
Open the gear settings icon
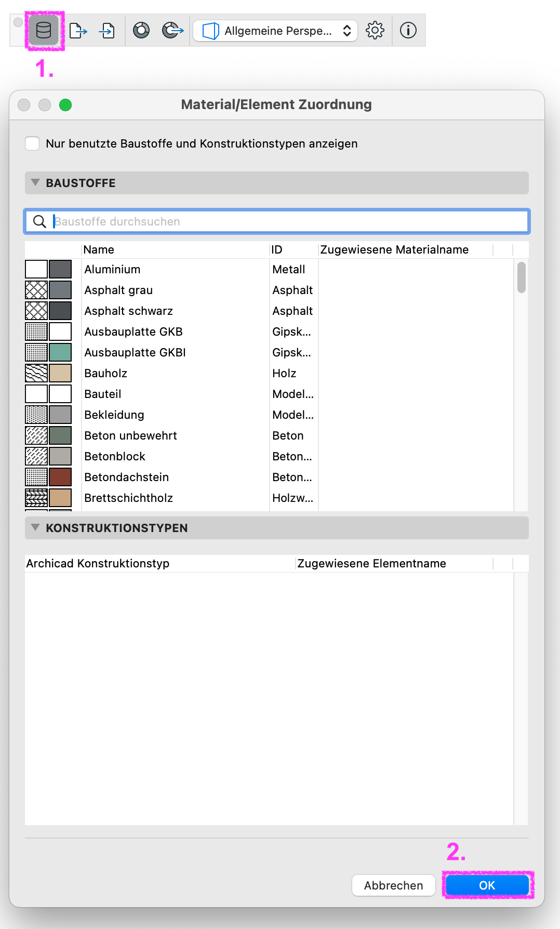pos(375,31)
